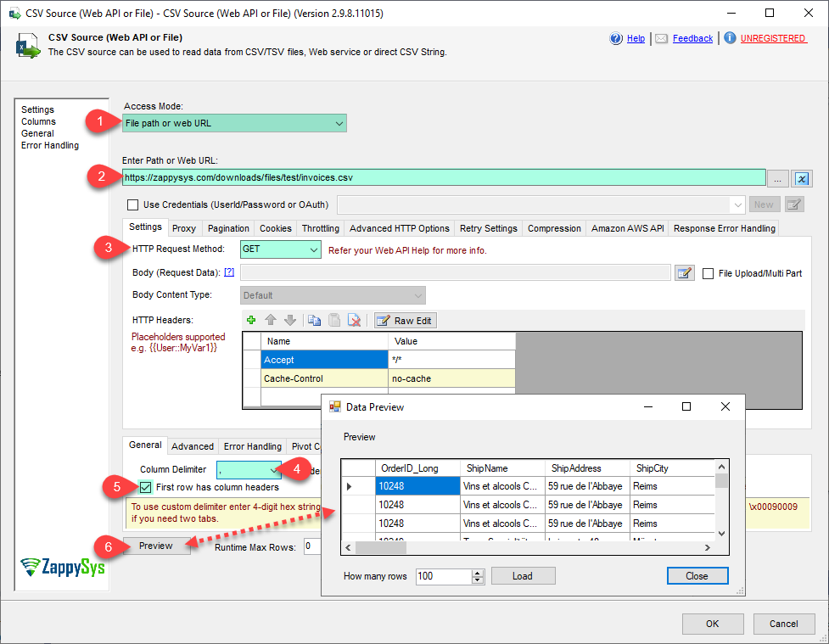Open Advanced HTTP Options tab
Viewport: 829px width, 644px height.
tap(399, 228)
